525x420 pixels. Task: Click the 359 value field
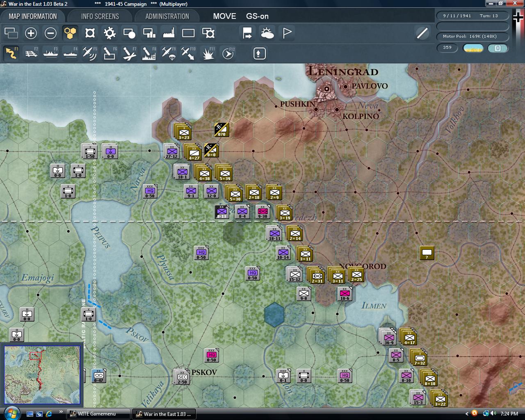click(x=447, y=48)
